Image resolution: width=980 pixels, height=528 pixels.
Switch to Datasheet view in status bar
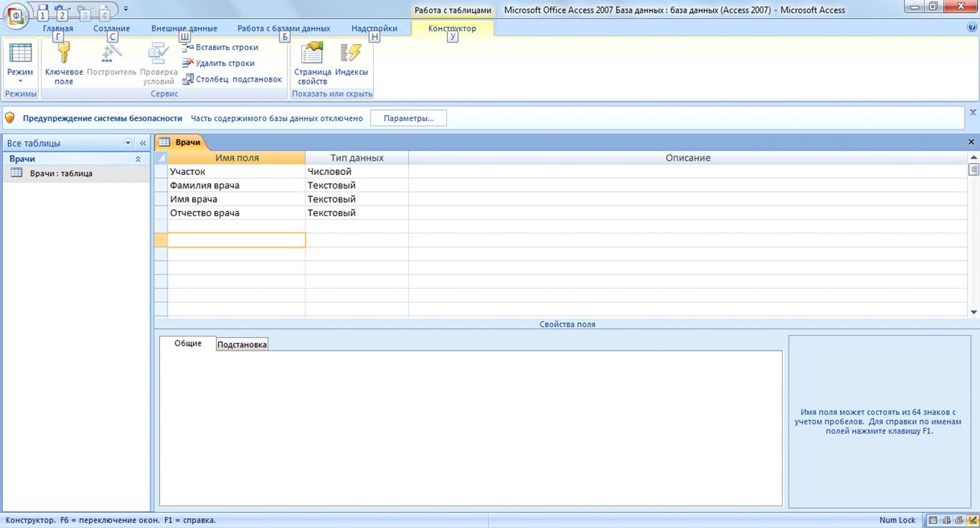(934, 521)
